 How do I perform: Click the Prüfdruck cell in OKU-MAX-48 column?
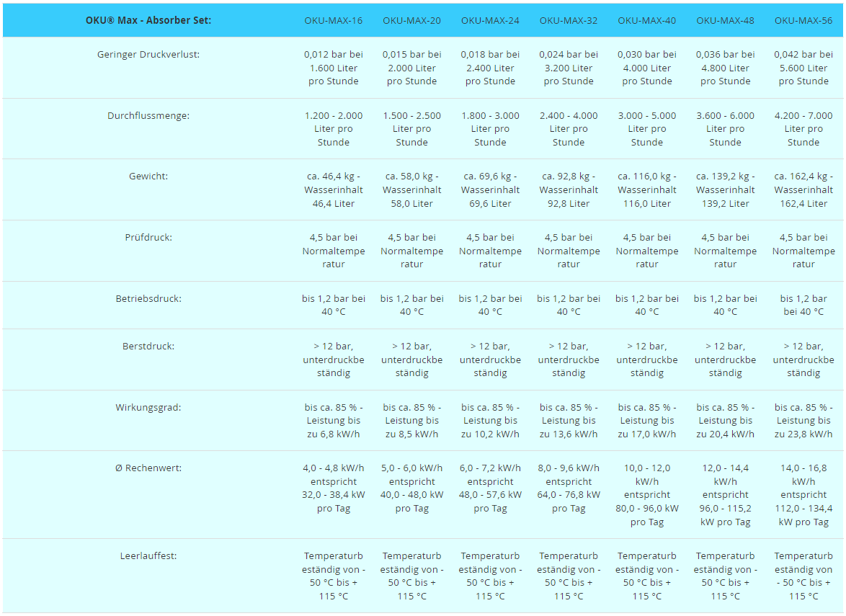(725, 251)
